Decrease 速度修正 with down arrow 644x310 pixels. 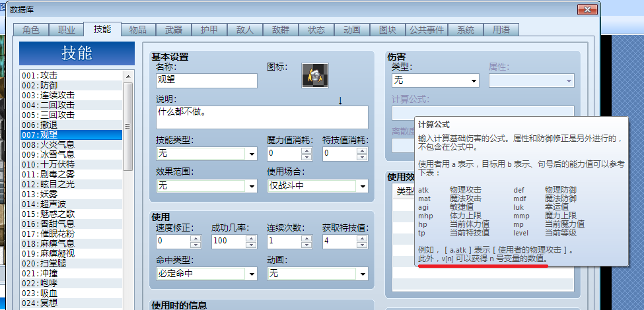pos(196,245)
